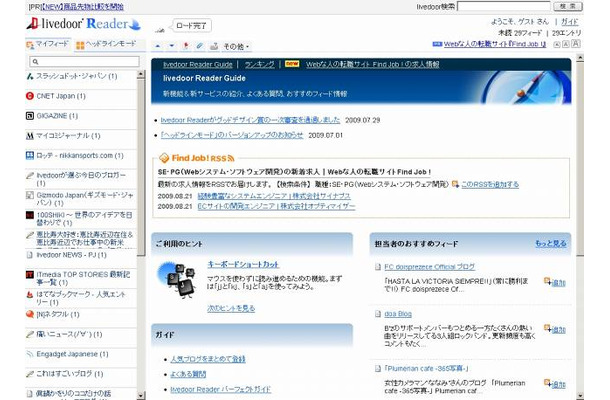Open livedoor Reader Guide banner link
The image size is (610, 400).
click(198, 65)
